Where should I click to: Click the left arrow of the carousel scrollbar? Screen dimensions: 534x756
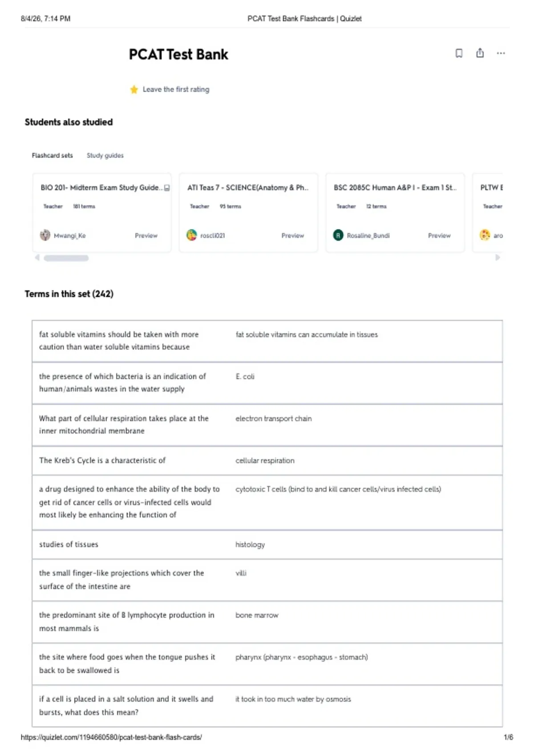37,257
